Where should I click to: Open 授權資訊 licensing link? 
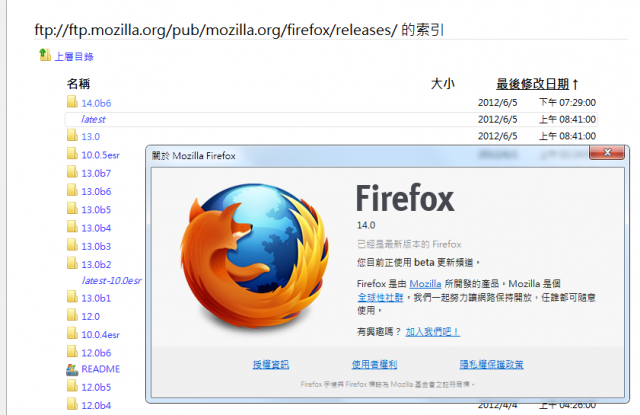click(x=271, y=364)
